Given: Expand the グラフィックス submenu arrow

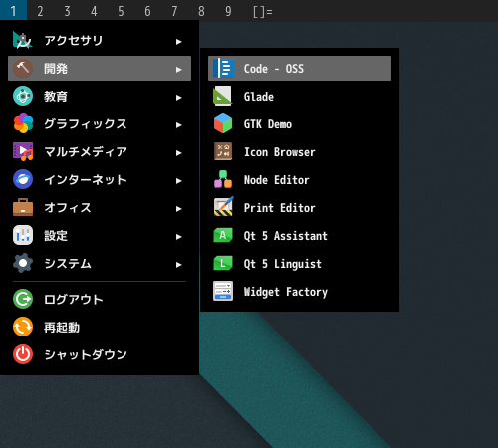Looking at the screenshot, I should coord(179,125).
